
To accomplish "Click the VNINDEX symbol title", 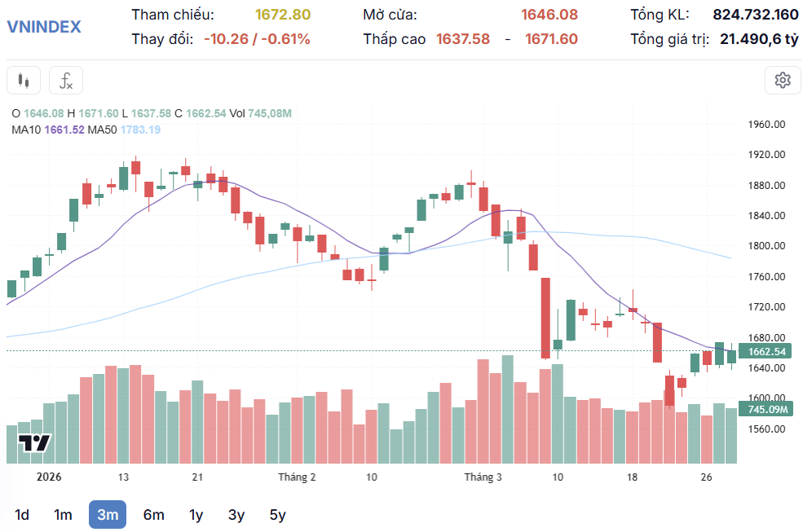I will [44, 26].
